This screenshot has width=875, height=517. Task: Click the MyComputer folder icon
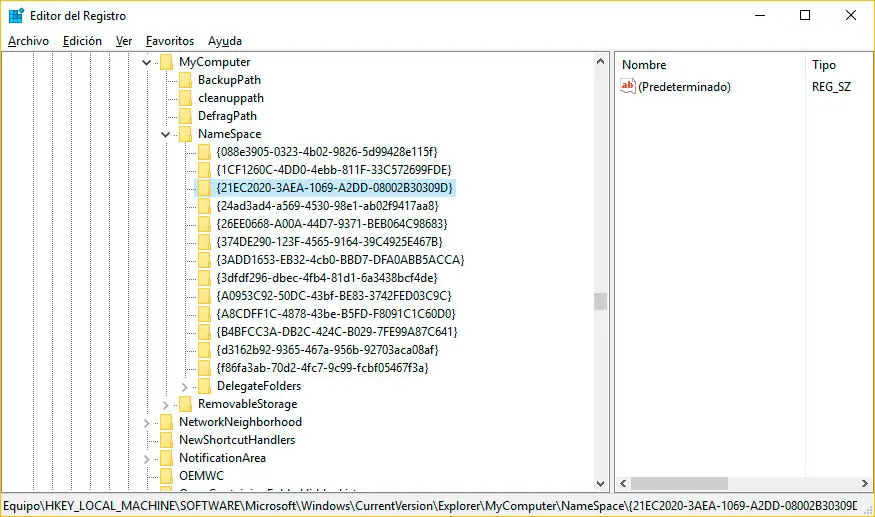click(x=166, y=62)
